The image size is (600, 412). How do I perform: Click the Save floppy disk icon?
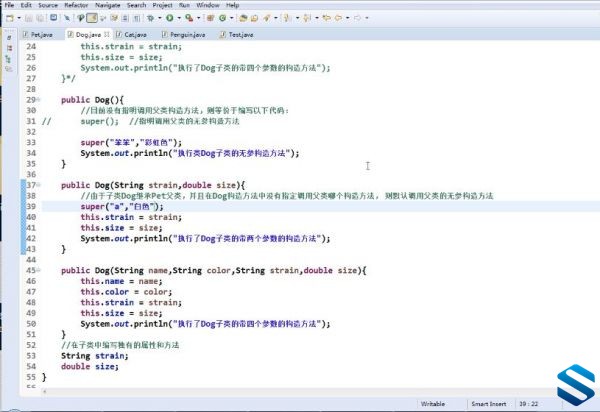29,18
